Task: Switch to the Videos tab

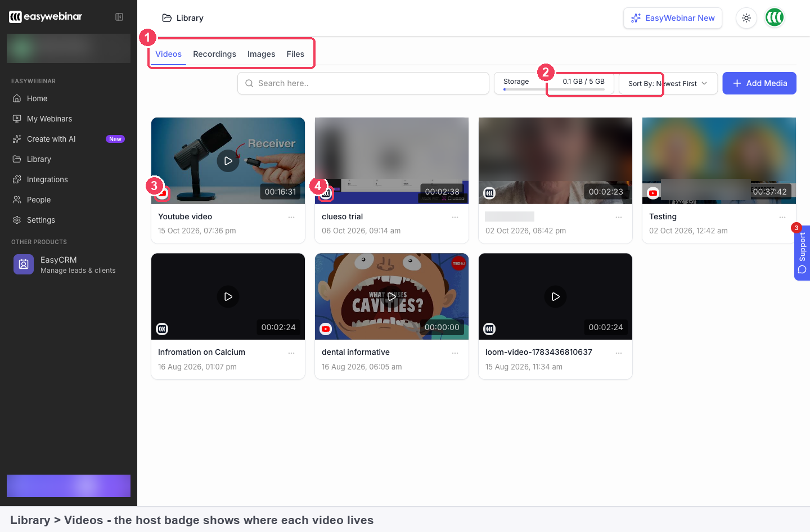Action: tap(168, 54)
